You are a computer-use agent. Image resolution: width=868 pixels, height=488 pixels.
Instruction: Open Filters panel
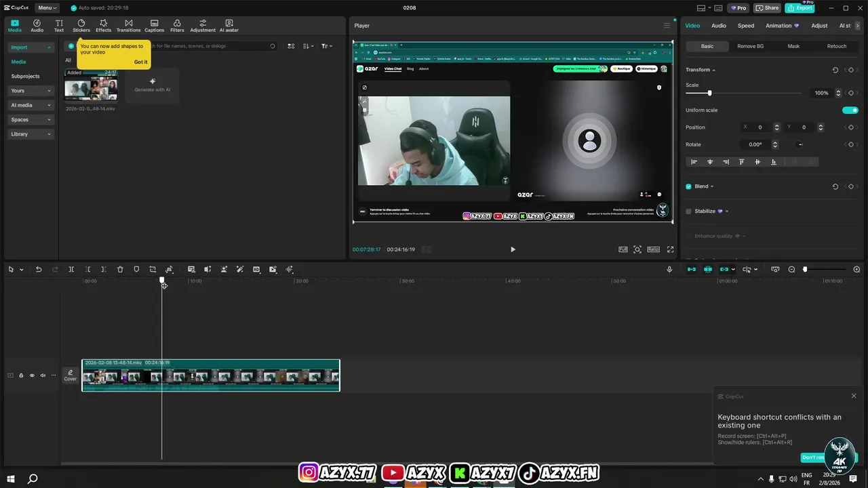point(177,26)
